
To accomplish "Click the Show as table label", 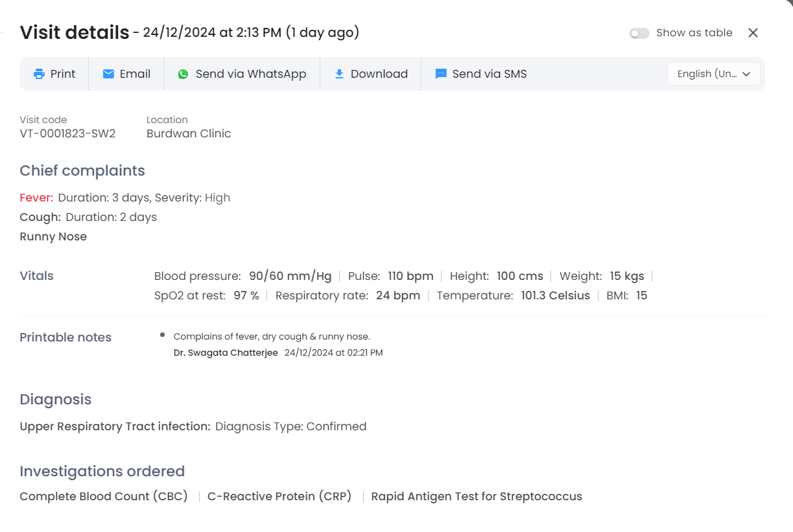I will (x=694, y=33).
